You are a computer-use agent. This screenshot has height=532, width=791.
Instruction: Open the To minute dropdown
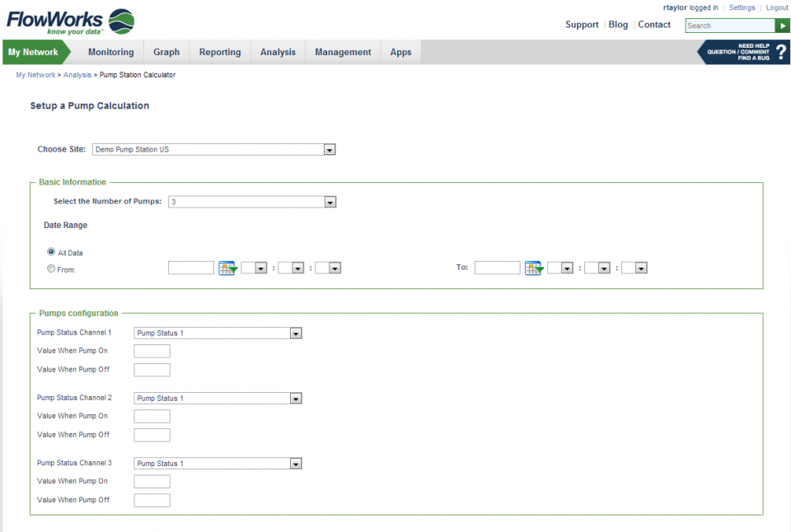point(598,268)
